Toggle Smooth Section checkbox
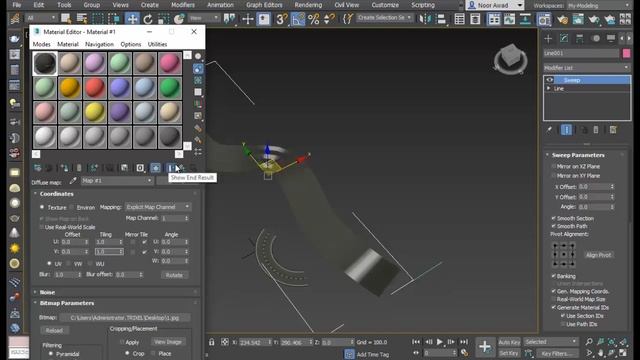Viewport: 640px width, 360px height. 554,218
